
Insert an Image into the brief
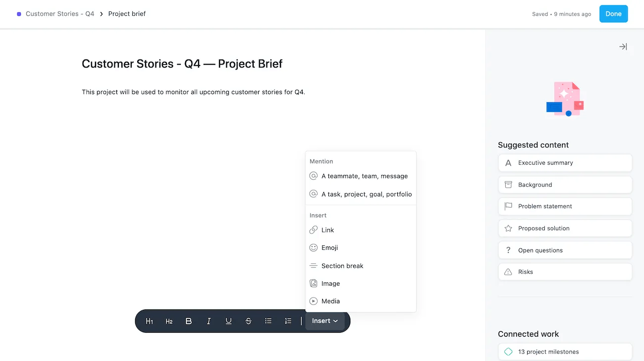(x=330, y=283)
